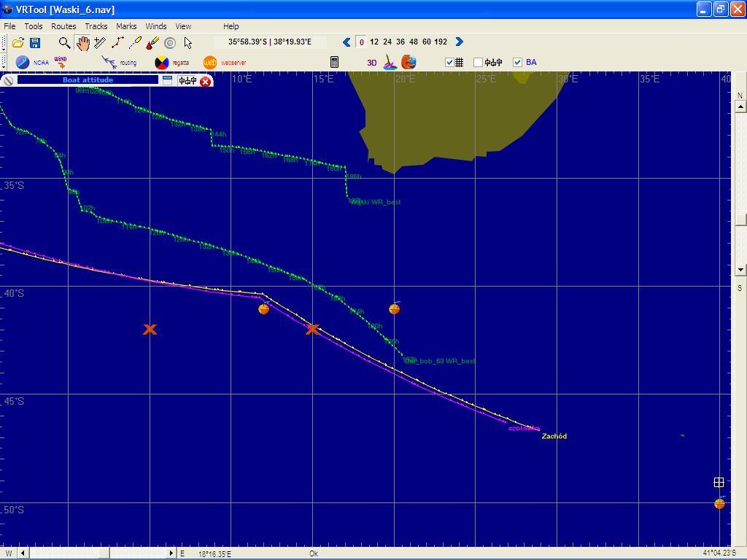Open the calculator tool
The width and height of the screenshot is (747, 560).
coord(334,63)
